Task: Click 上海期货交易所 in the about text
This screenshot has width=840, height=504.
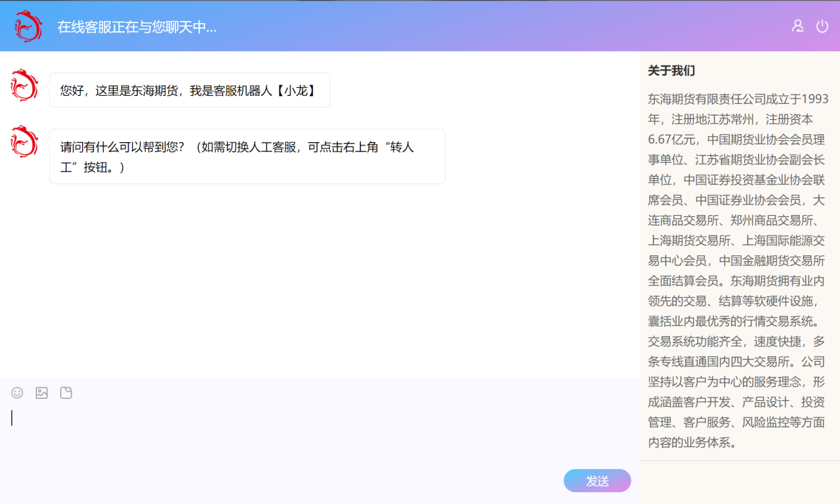Action: coord(689,240)
